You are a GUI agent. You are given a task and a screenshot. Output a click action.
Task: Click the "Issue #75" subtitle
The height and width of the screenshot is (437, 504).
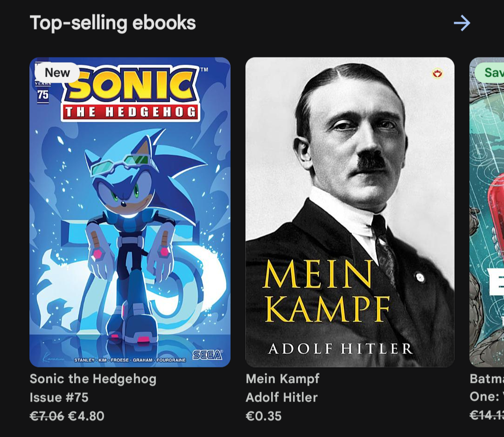click(x=59, y=397)
